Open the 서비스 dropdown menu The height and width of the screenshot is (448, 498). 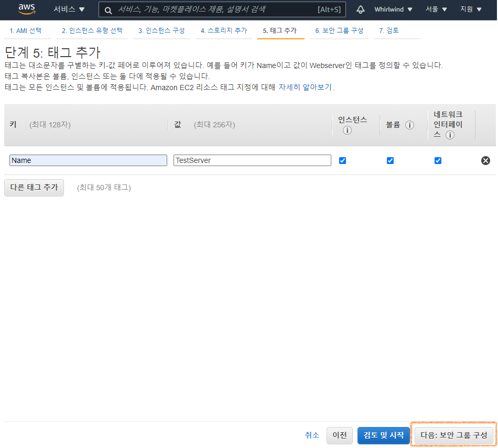(69, 9)
